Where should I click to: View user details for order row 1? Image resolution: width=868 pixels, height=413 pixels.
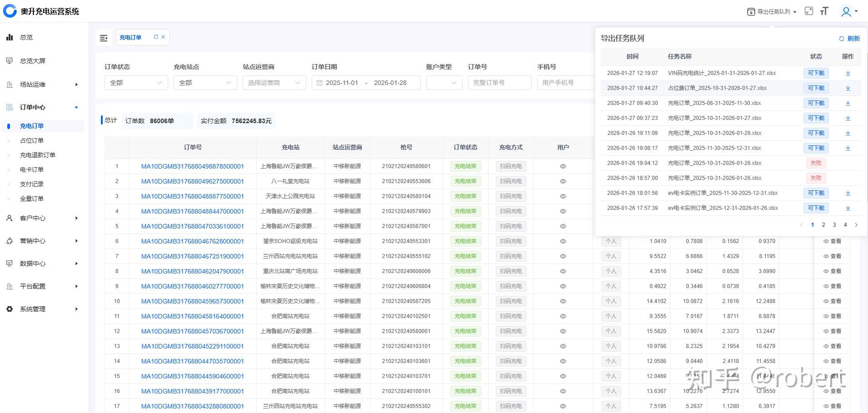coord(563,166)
